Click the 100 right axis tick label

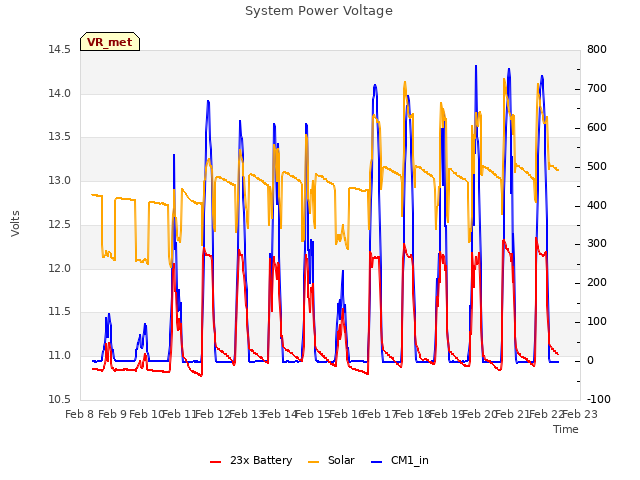pyautogui.click(x=597, y=322)
